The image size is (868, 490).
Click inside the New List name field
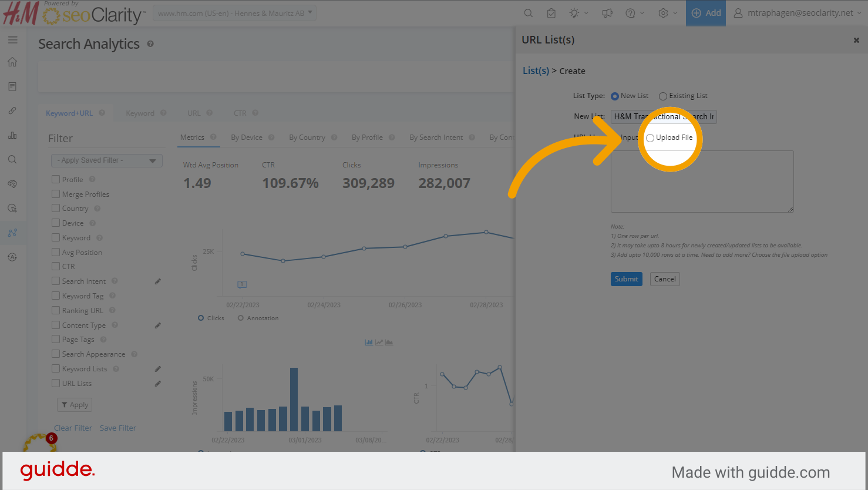664,117
